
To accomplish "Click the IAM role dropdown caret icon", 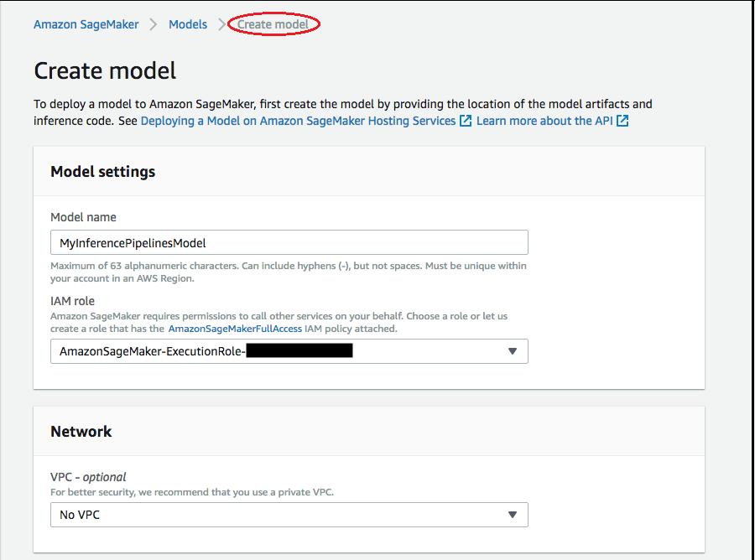I will click(512, 351).
